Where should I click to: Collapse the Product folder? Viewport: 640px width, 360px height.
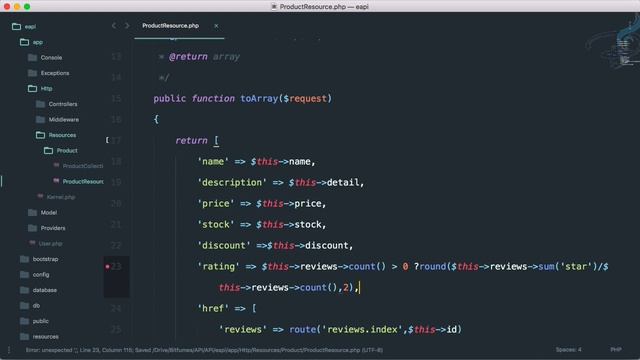pos(67,151)
